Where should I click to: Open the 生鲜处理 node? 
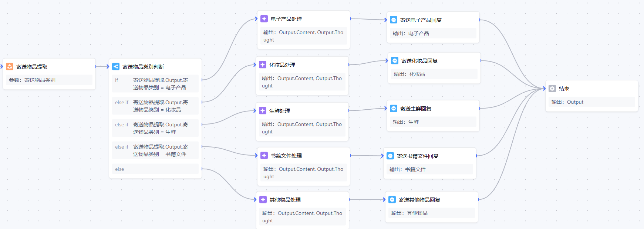(280, 111)
